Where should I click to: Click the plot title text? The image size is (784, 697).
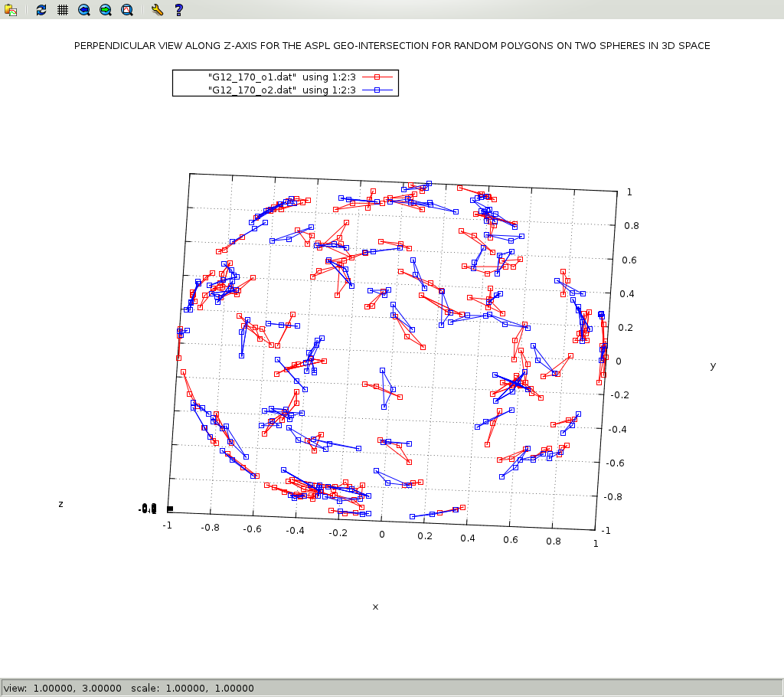click(392, 46)
